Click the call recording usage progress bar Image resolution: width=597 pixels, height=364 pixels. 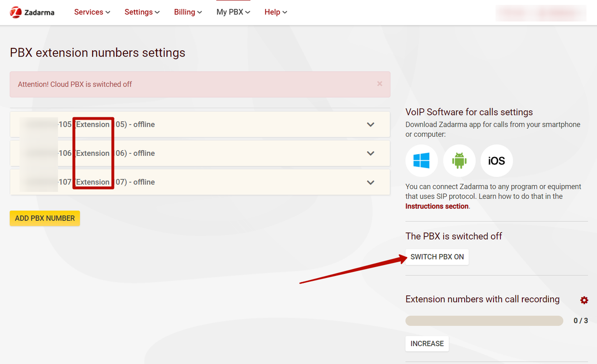[484, 321]
